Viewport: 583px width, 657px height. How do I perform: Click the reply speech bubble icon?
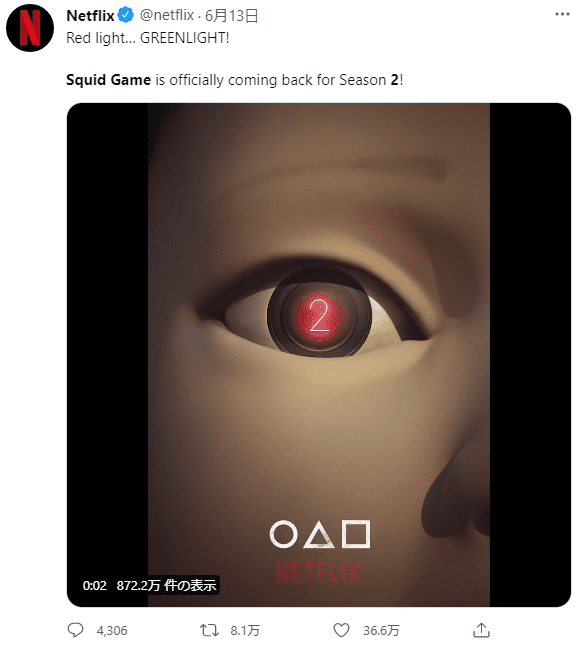point(75,630)
